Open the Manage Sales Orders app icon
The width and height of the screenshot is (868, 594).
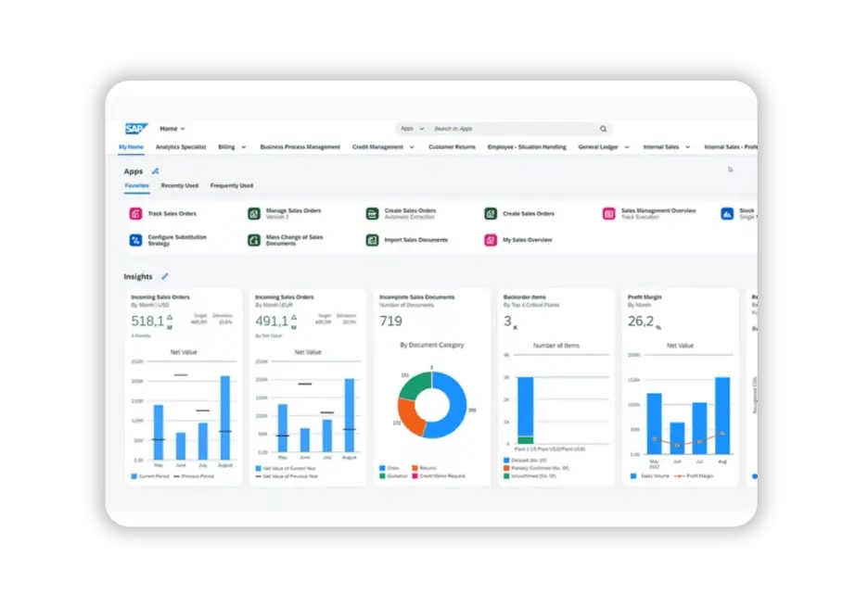click(x=254, y=214)
